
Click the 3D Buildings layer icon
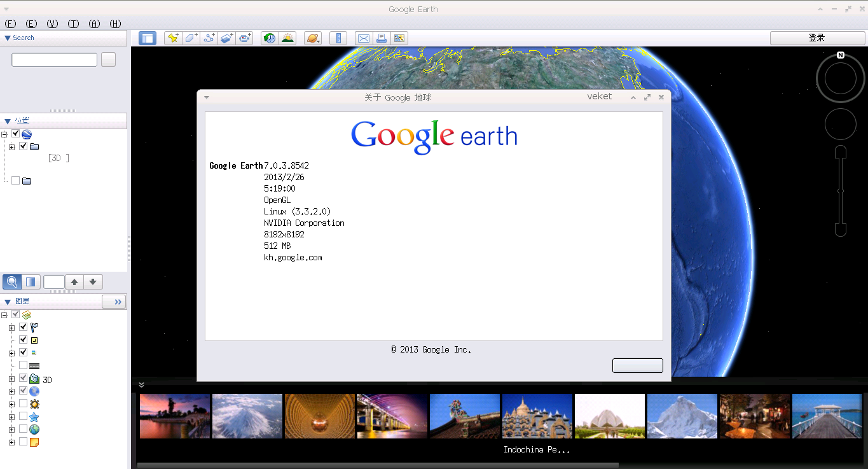(x=34, y=379)
